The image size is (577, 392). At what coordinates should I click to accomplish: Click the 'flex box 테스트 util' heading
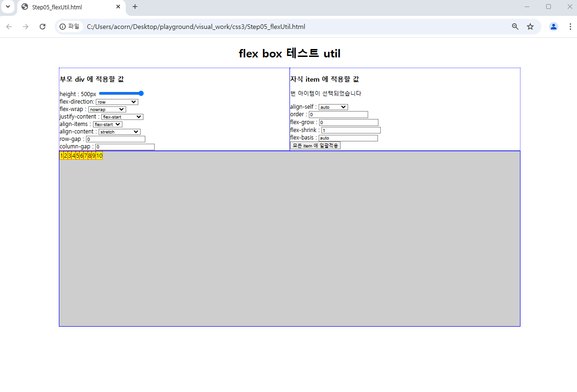[x=290, y=54]
